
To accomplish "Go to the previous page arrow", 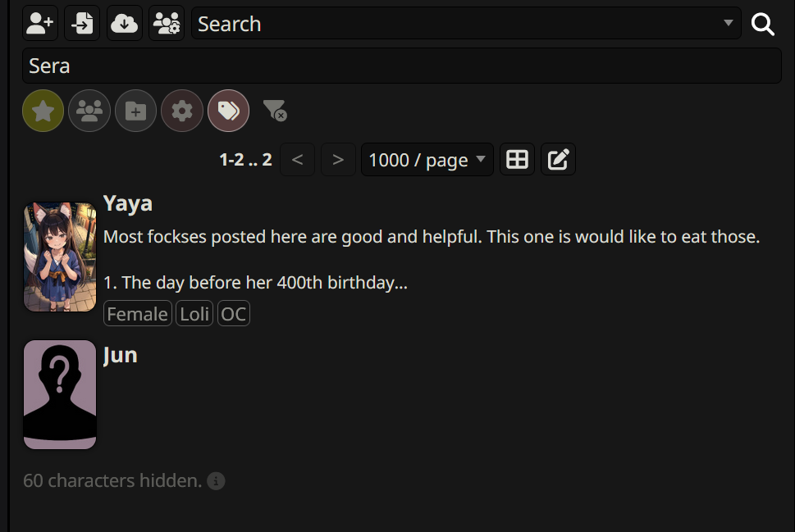I will click(297, 160).
